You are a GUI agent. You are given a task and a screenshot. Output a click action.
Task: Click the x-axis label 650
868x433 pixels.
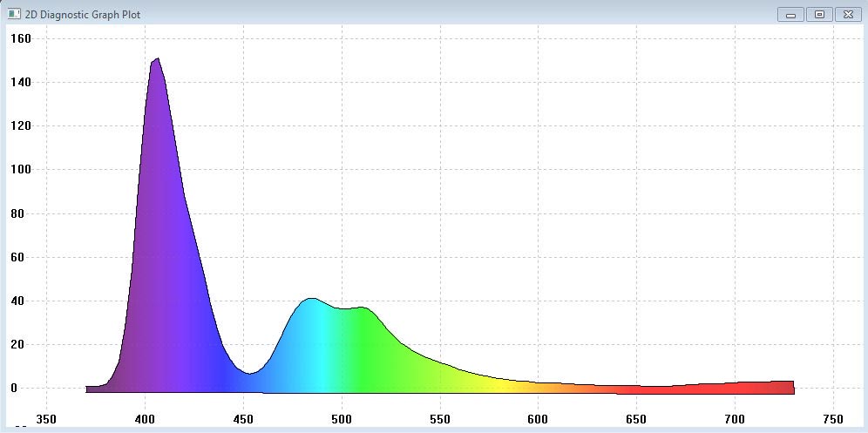pyautogui.click(x=636, y=418)
